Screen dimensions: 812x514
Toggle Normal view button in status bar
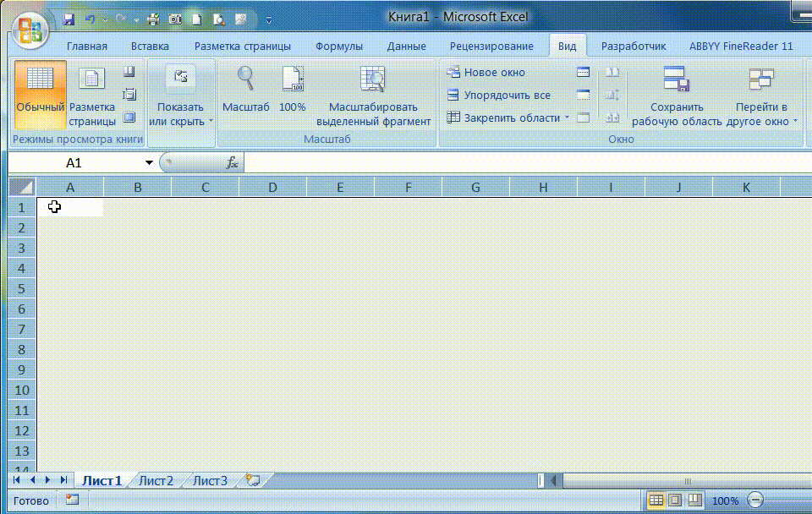point(656,500)
